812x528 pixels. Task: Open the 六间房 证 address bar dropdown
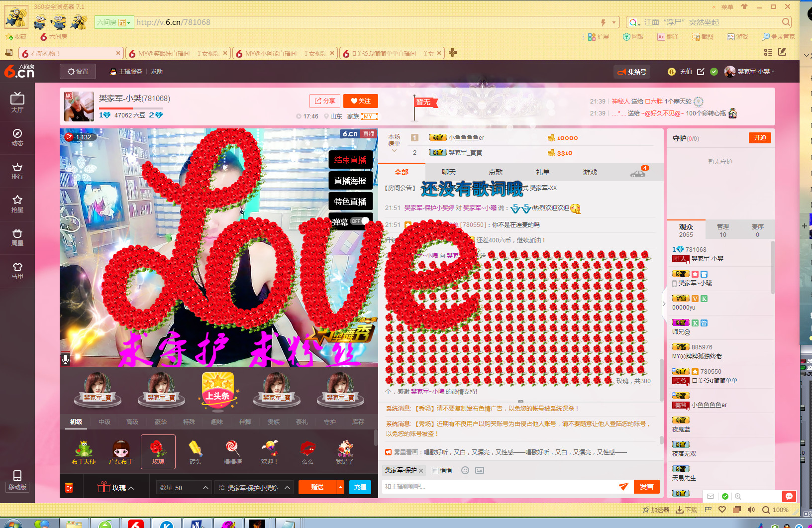click(113, 22)
